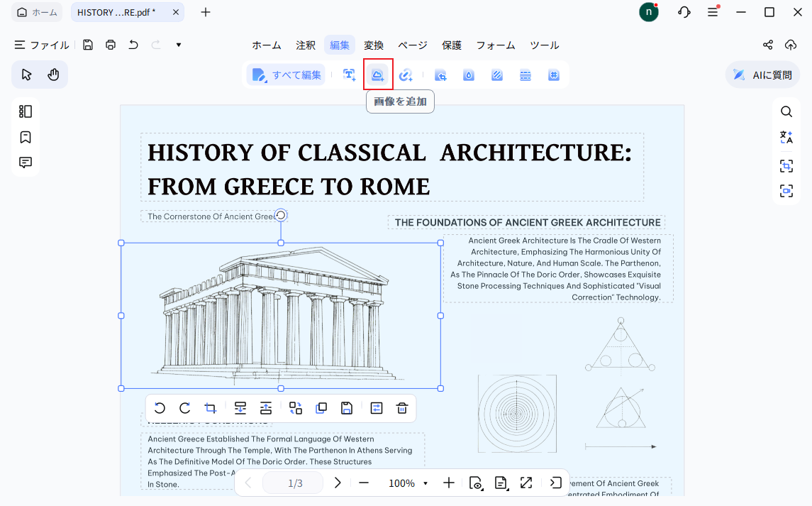
Task: Select the 編集 tab
Action: (340, 45)
